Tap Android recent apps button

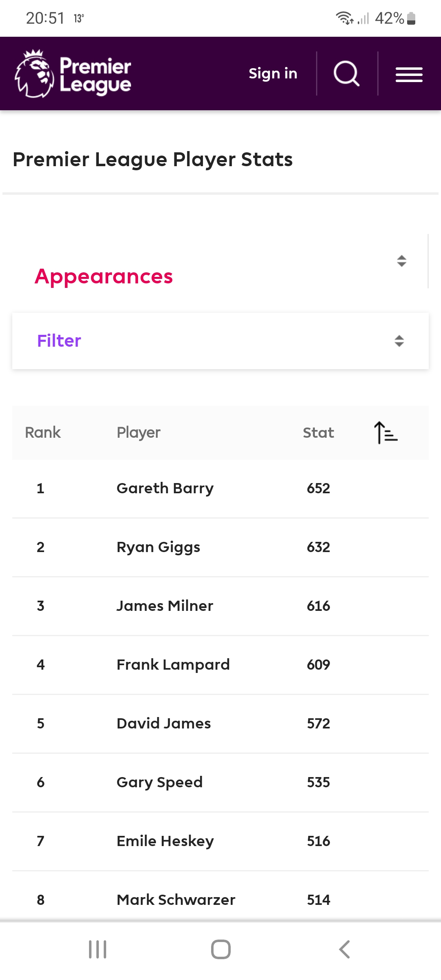coord(98,949)
